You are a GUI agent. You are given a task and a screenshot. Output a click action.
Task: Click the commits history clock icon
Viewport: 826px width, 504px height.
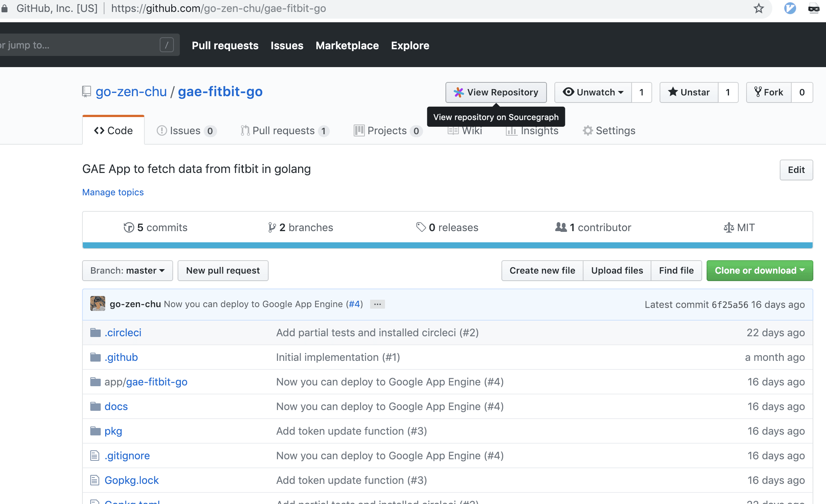[129, 227]
